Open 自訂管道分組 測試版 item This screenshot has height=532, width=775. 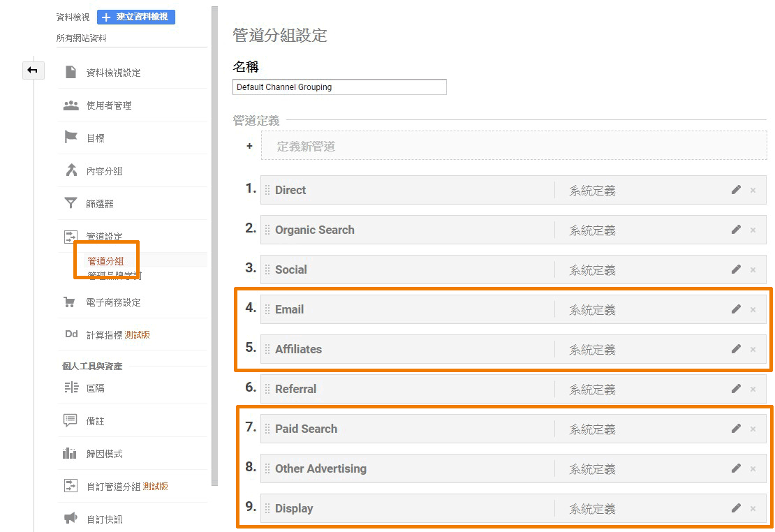pos(127,487)
